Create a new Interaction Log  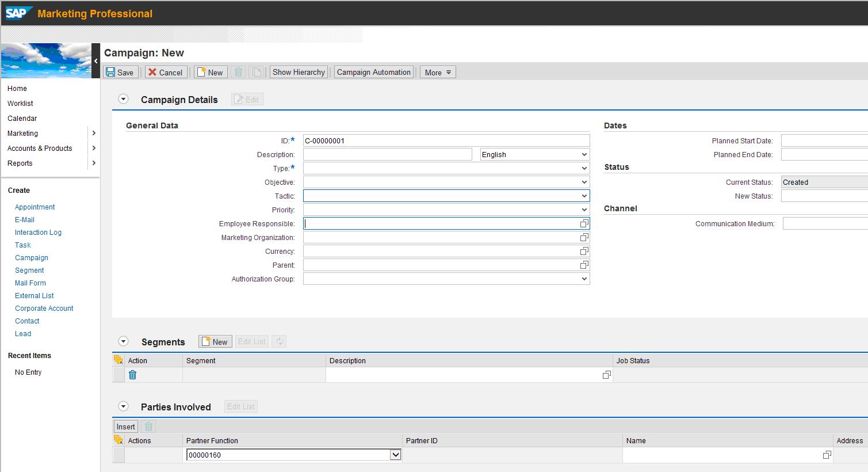(x=38, y=232)
